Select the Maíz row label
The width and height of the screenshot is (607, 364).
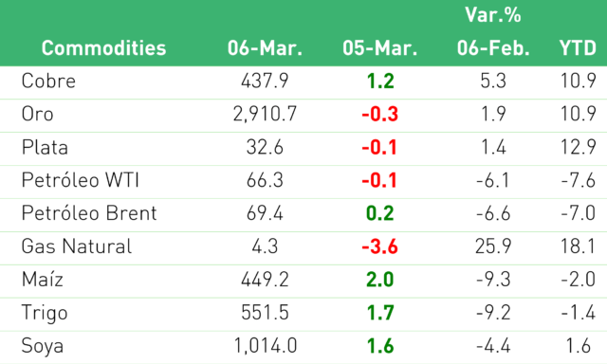tap(42, 280)
